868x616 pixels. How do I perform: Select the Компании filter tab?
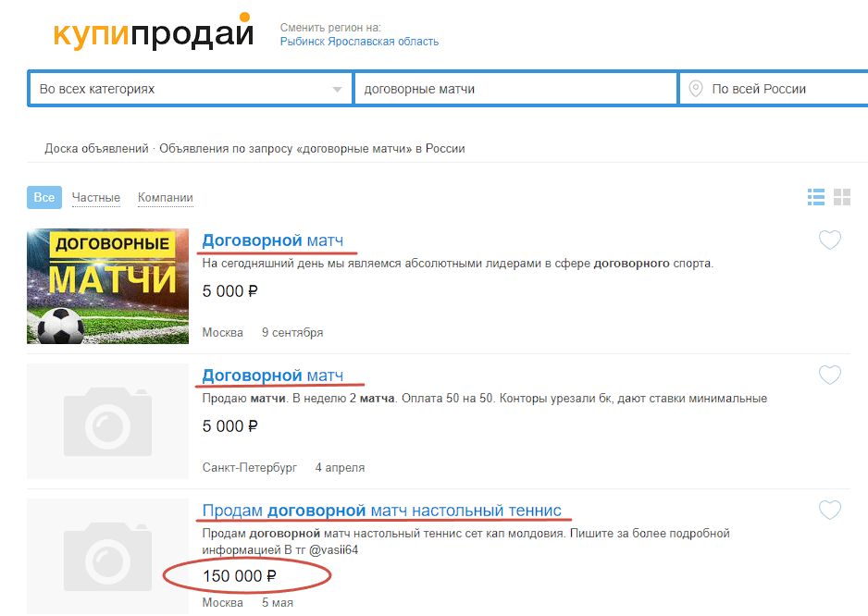pyautogui.click(x=166, y=198)
